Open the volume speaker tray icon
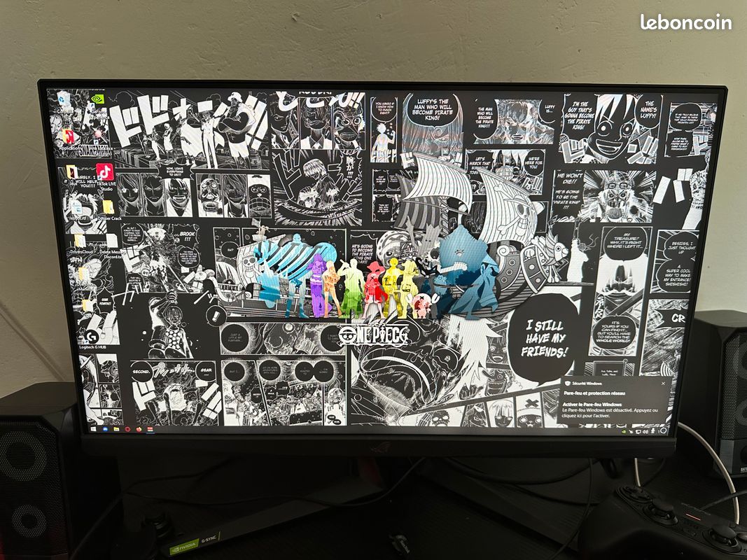The height and width of the screenshot is (560, 747). (x=645, y=432)
